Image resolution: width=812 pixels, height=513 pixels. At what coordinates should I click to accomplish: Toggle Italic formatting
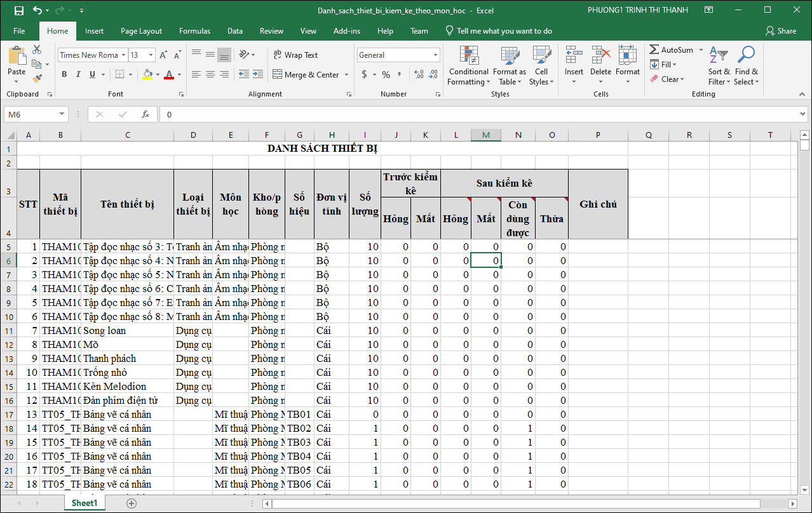point(78,75)
